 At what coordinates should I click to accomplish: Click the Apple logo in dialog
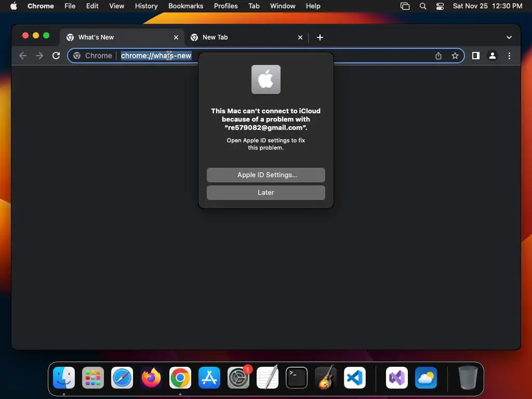(265, 79)
